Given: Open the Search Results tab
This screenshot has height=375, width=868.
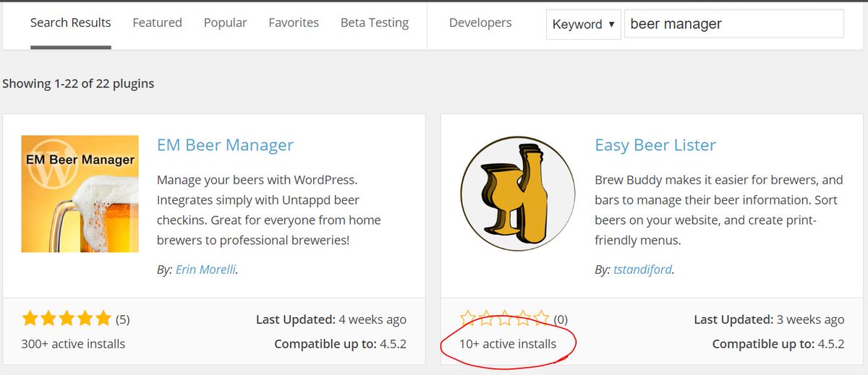Looking at the screenshot, I should point(70,23).
